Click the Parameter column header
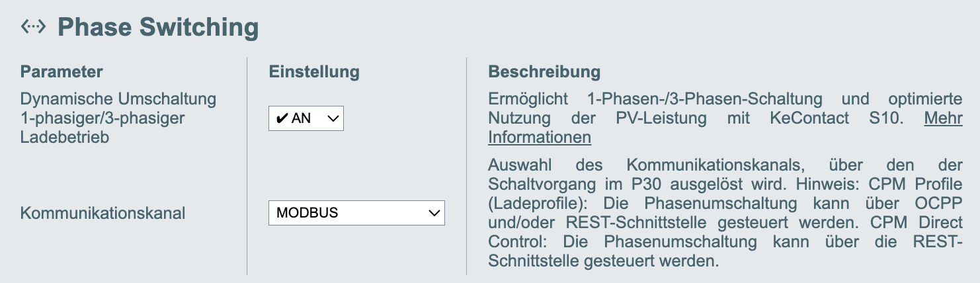Screen dimensions: 980x283 pos(61,71)
